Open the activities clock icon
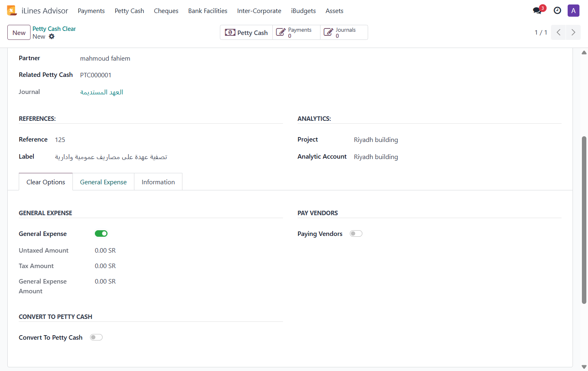The height and width of the screenshot is (371, 588). pos(557,11)
